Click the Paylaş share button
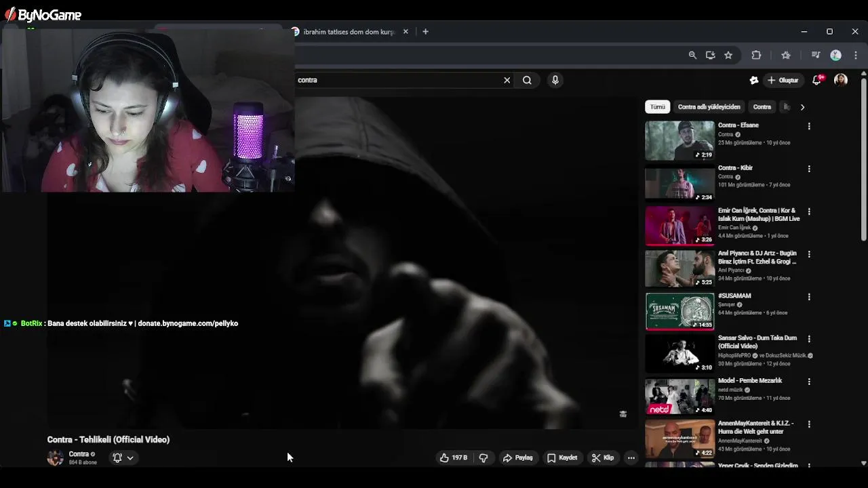 pos(517,457)
